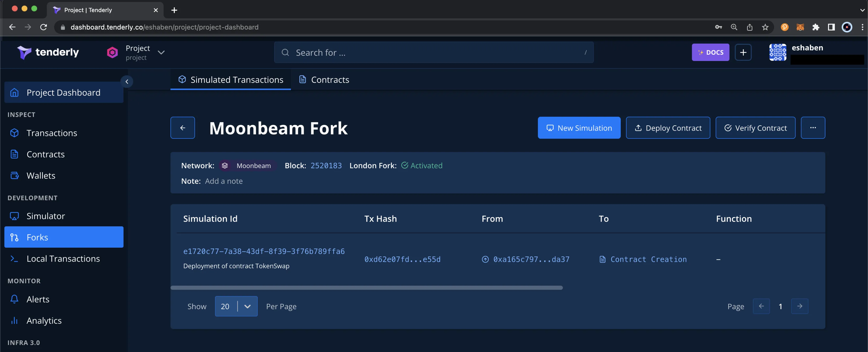The height and width of the screenshot is (352, 868).
Task: Open Alerts in sidebar
Action: click(64, 299)
